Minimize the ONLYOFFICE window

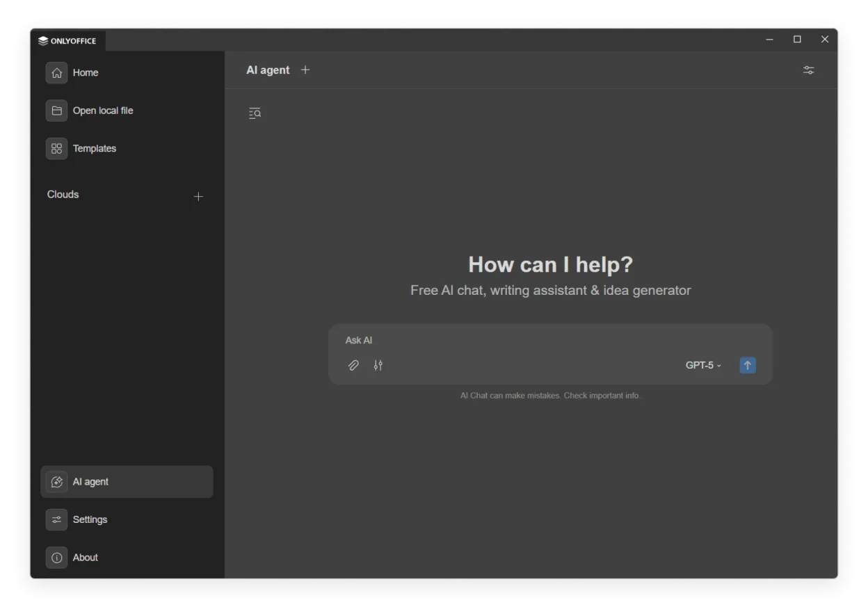click(770, 40)
